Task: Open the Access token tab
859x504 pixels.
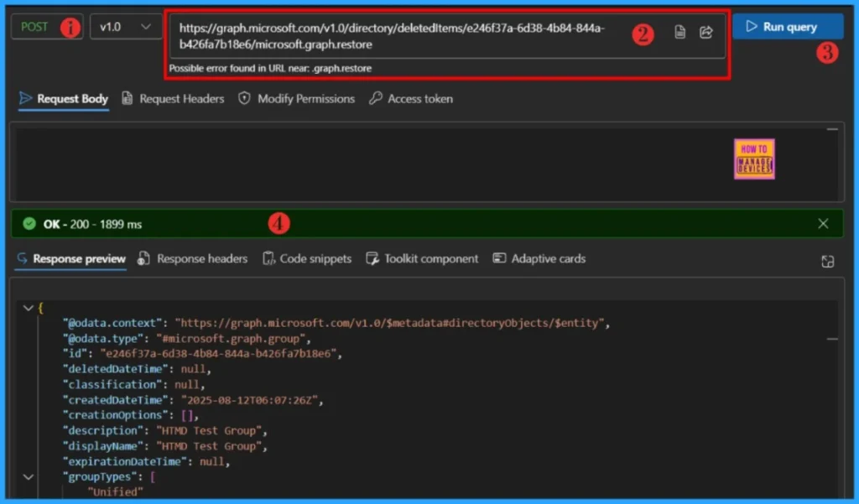Action: 411,99
